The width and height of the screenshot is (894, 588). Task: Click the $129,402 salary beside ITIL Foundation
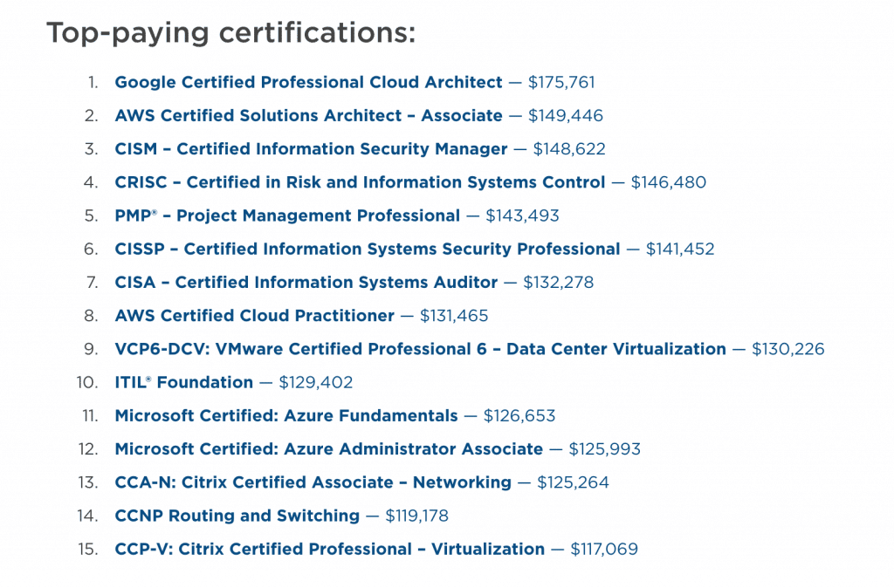pyautogui.click(x=316, y=382)
